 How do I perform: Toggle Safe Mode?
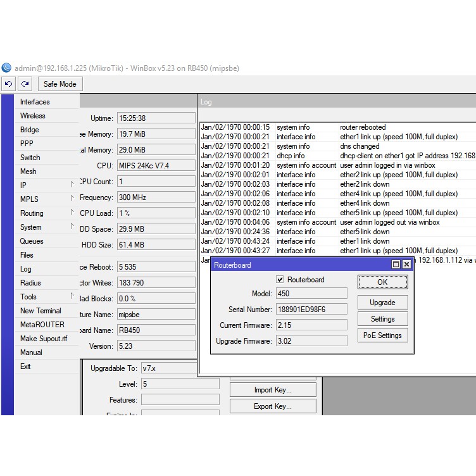point(59,84)
